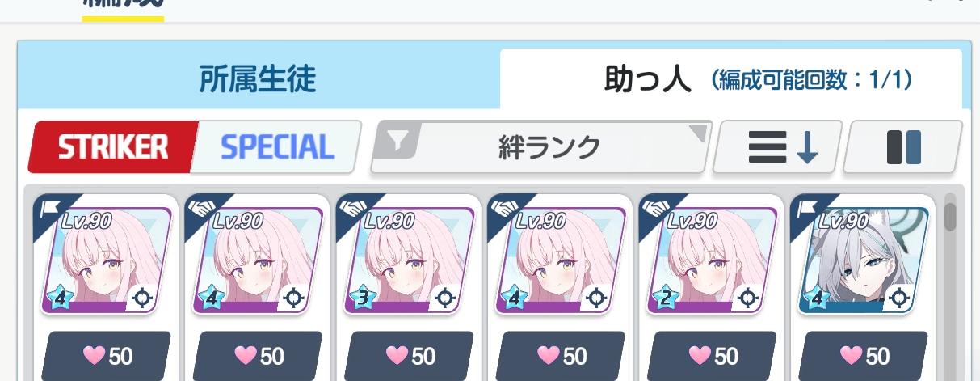The height and width of the screenshot is (381, 980).
Task: Click the heart 50 bond button under the first card
Action: coord(106,355)
